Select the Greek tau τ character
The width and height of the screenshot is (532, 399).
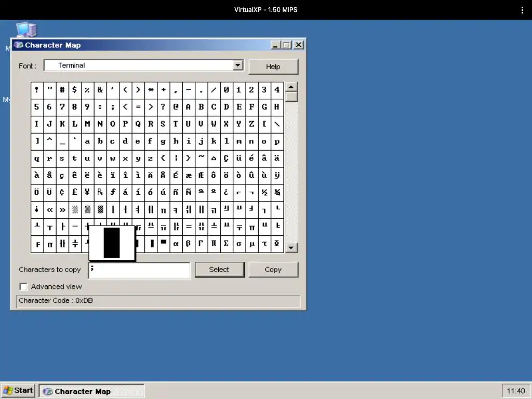[264, 244]
